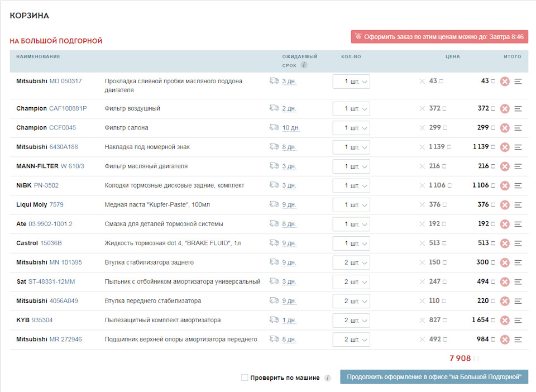Screen dimensions: 536x392
Task: Open row menu for Castrol 15036B
Action: (x=518, y=243)
